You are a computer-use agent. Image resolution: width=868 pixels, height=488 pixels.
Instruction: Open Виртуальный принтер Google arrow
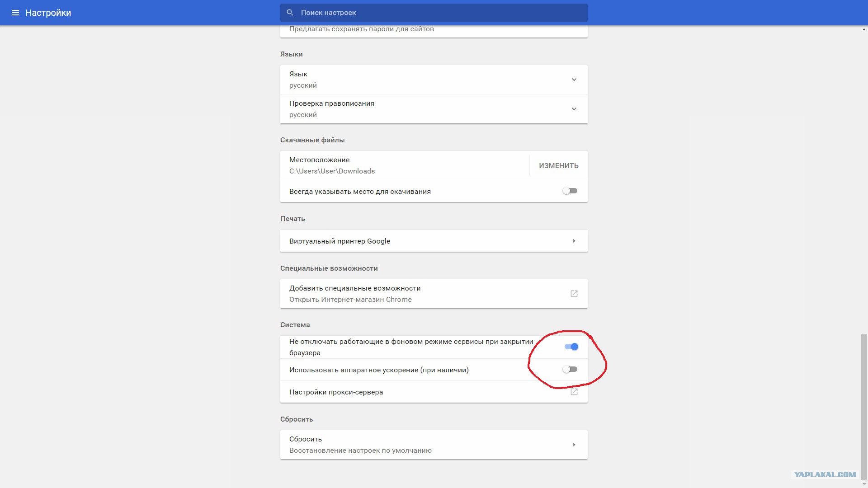click(574, 241)
